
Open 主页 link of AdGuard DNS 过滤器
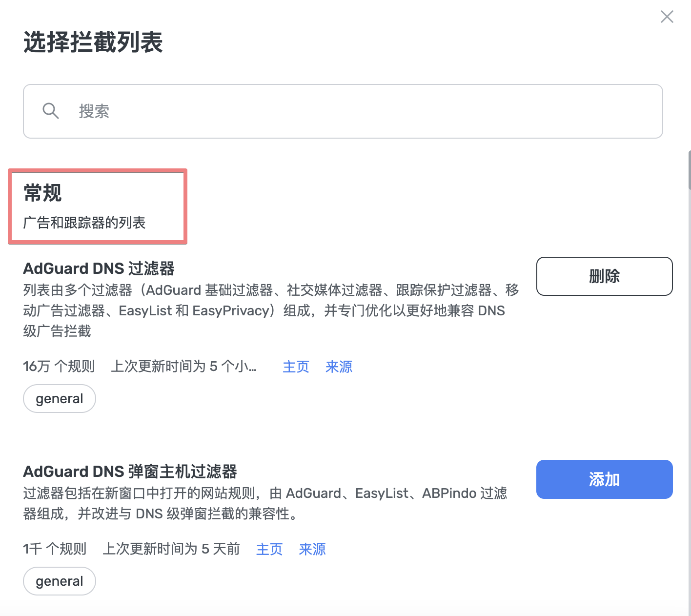click(x=296, y=367)
